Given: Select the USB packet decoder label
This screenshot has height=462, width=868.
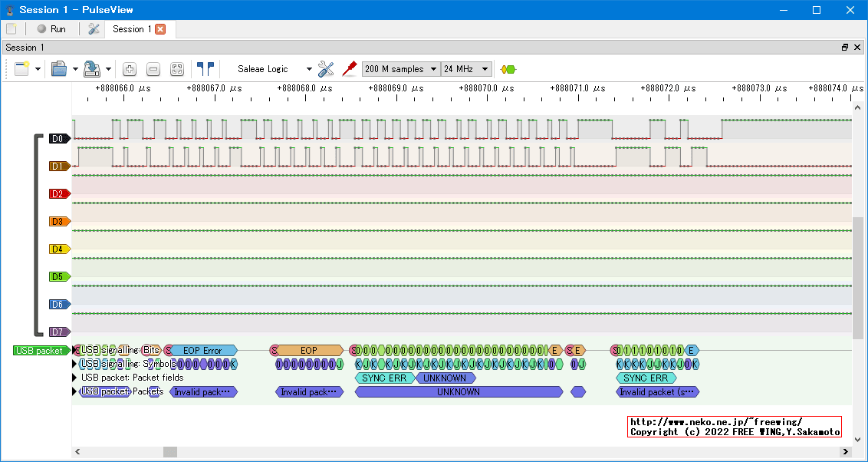Looking at the screenshot, I should click(40, 351).
